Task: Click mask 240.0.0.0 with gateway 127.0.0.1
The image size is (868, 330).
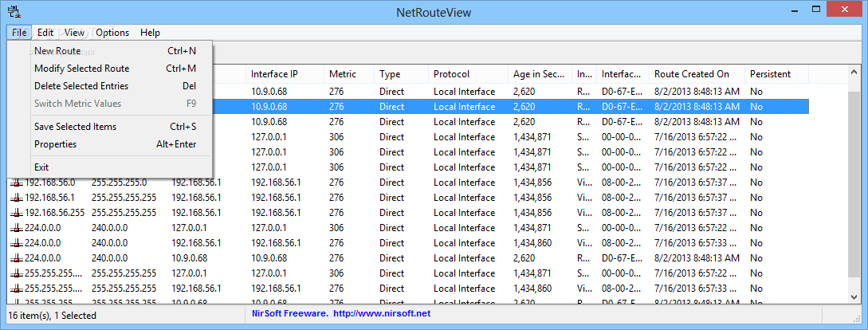Action: 110,228
